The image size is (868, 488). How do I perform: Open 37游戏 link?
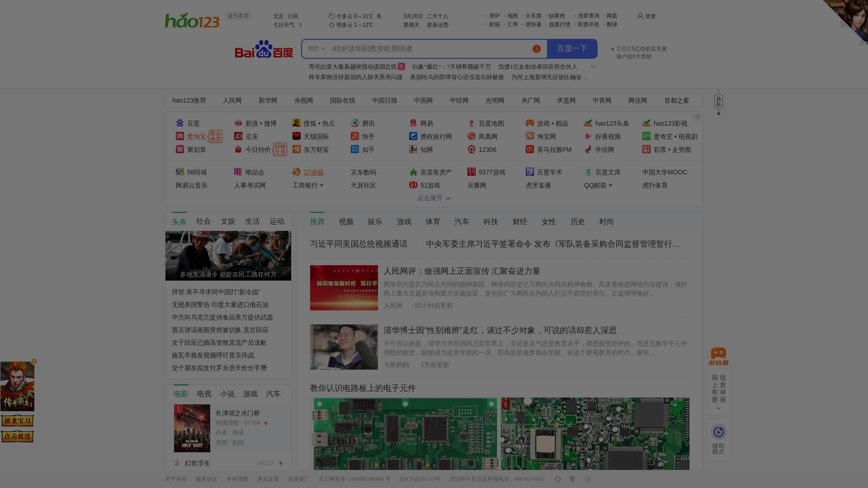tap(313, 172)
